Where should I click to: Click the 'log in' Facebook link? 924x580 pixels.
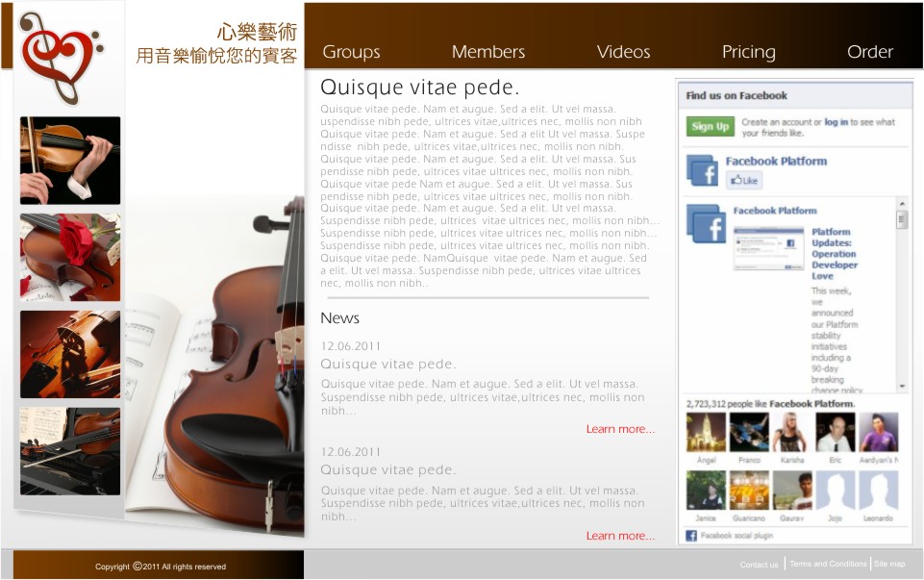(836, 122)
